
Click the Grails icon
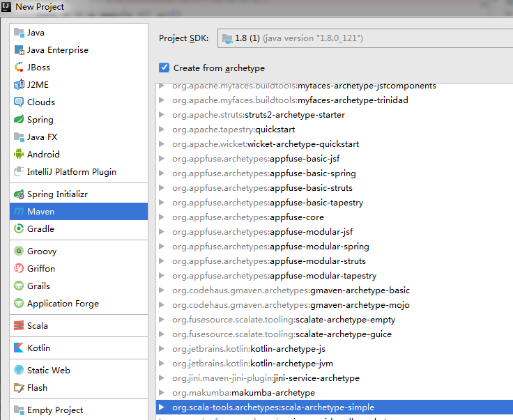pyautogui.click(x=19, y=286)
